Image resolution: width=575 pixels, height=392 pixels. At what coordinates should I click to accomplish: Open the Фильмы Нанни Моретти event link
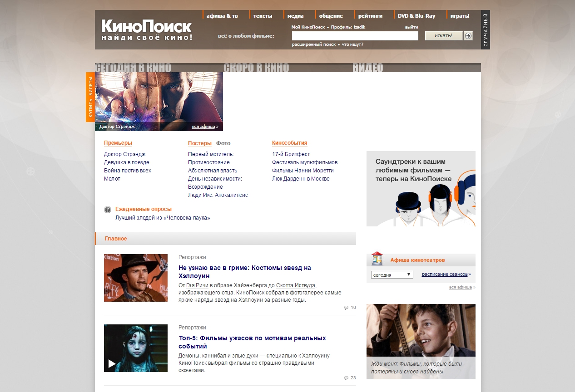(303, 171)
